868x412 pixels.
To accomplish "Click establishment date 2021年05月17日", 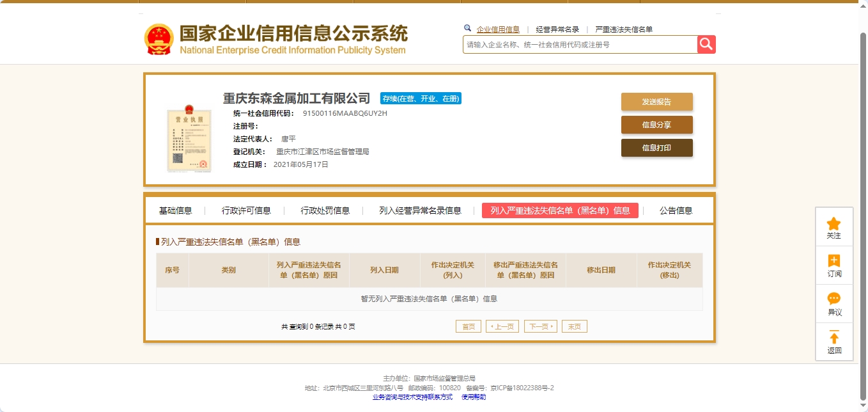I will pos(300,164).
